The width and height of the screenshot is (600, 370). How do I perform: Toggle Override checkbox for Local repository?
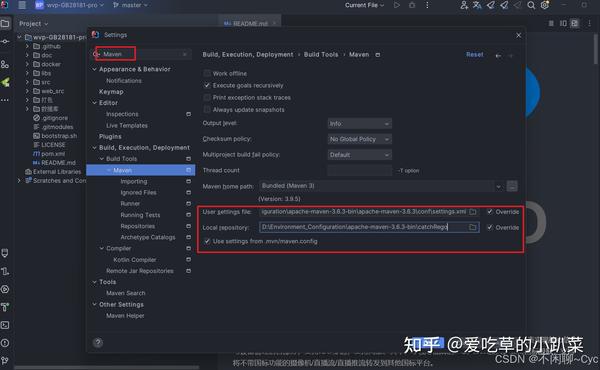pos(490,227)
